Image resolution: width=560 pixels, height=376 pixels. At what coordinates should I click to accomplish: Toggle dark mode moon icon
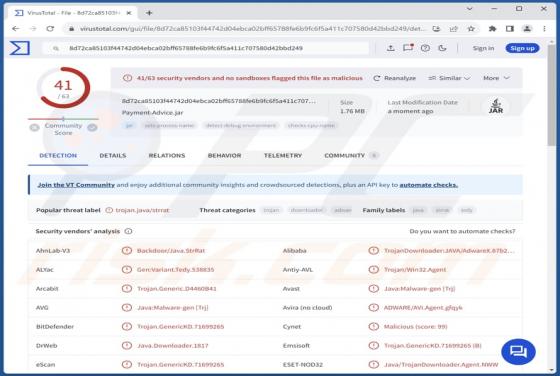[442, 48]
